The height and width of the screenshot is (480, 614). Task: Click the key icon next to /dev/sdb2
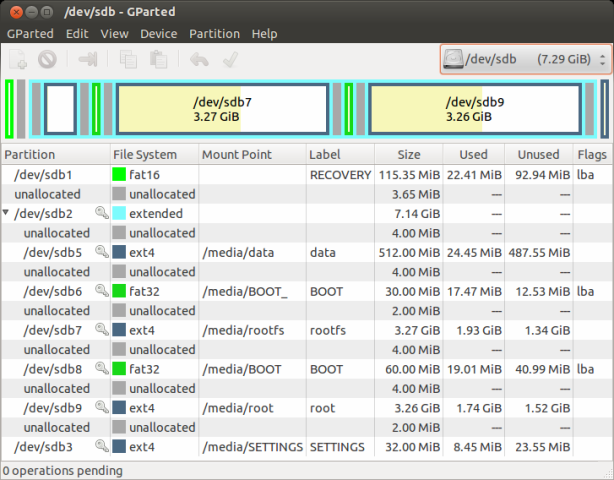[102, 213]
